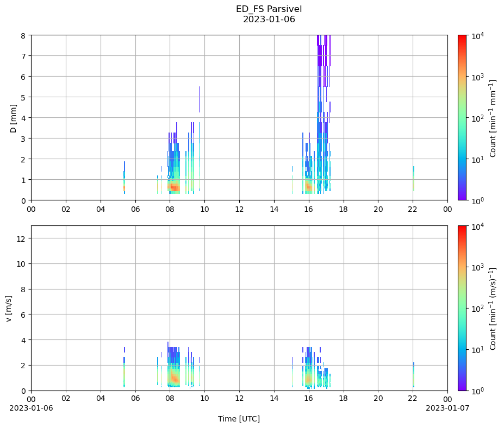Click the bottom colorbar next to velocity plot
Viewport: 504px width, 428px height.
(x=462, y=309)
